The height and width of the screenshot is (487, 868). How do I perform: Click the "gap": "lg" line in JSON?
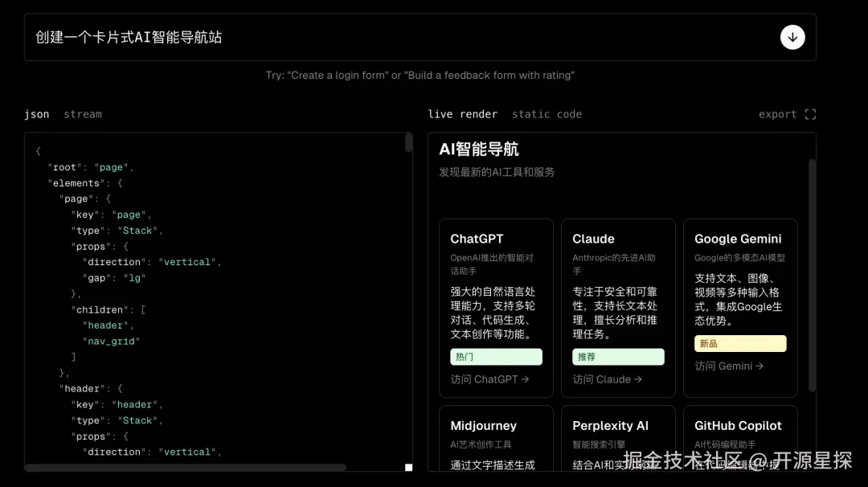click(114, 278)
